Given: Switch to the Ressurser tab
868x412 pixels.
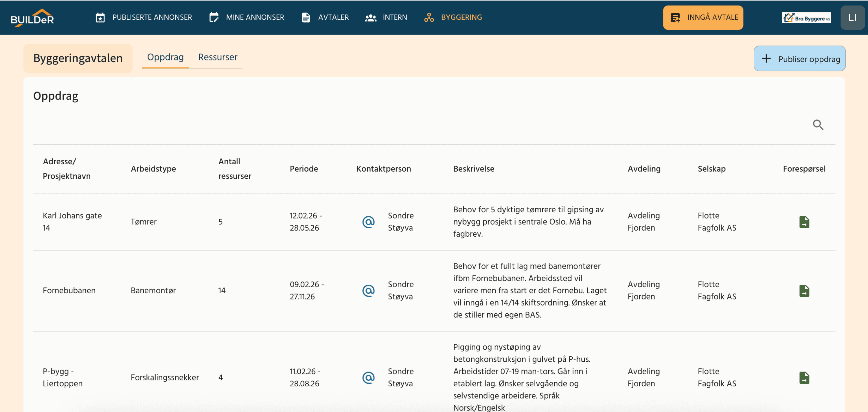Looking at the screenshot, I should coord(217,57).
